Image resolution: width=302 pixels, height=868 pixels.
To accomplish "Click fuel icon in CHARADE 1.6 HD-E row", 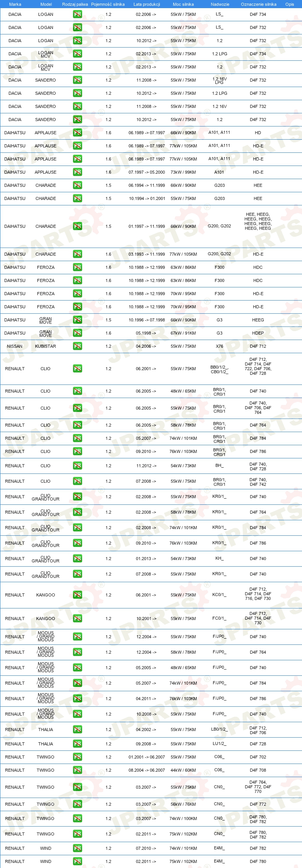I will 77,254.
